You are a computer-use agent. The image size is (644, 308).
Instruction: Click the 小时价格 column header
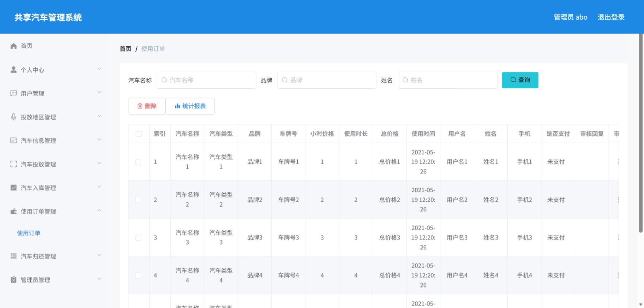(x=322, y=134)
